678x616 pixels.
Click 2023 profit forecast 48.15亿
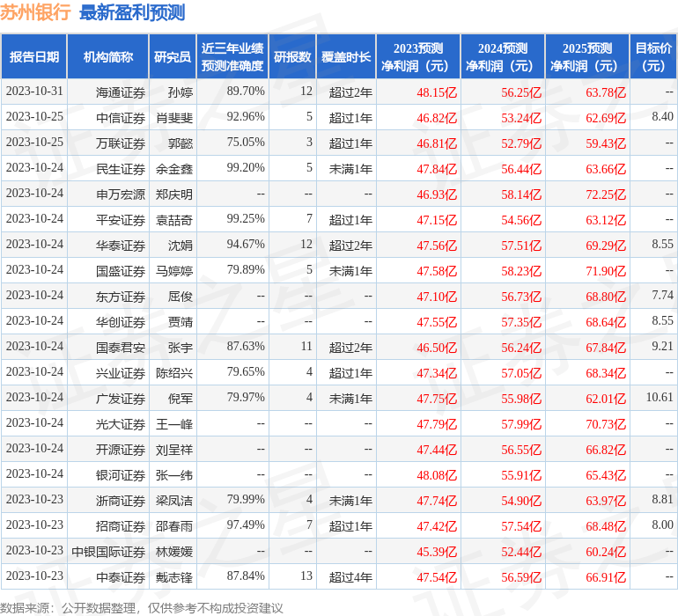pos(437,92)
